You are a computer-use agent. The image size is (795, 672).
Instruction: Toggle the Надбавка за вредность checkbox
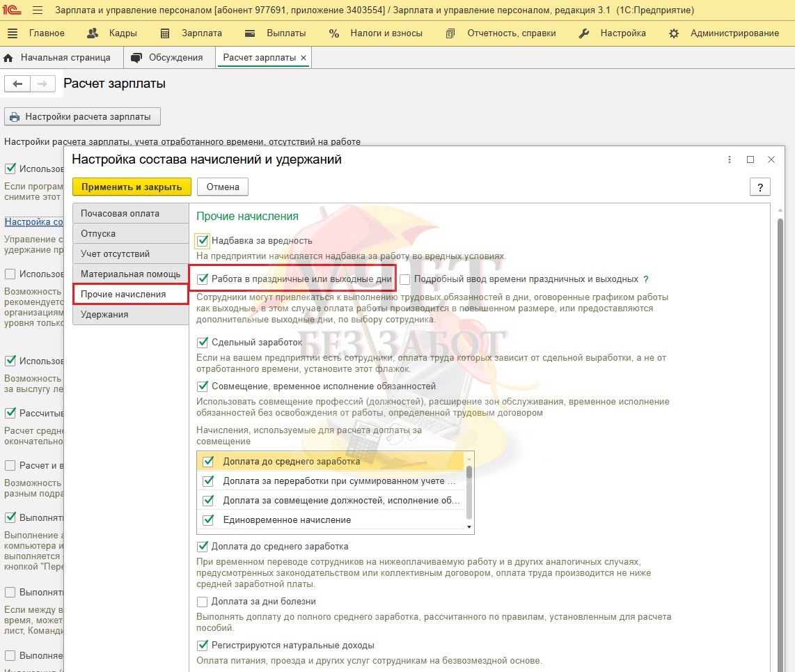pyautogui.click(x=203, y=241)
